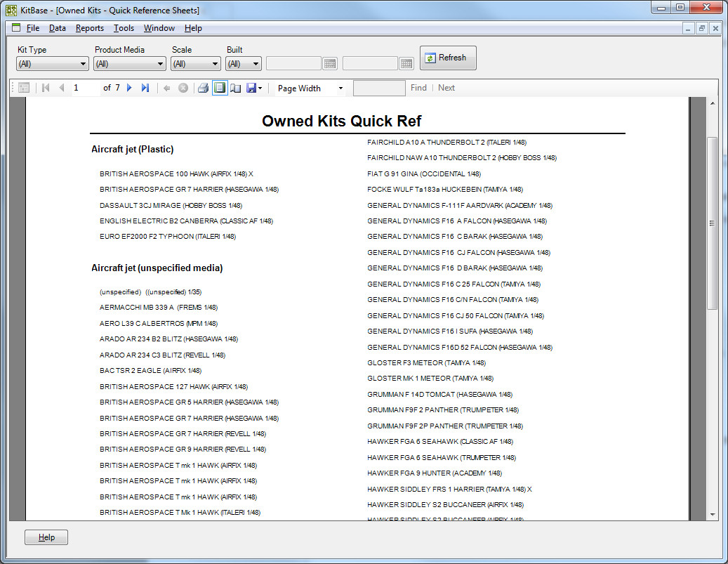Open the Data menu
Viewport: 728px width, 564px height.
point(57,28)
